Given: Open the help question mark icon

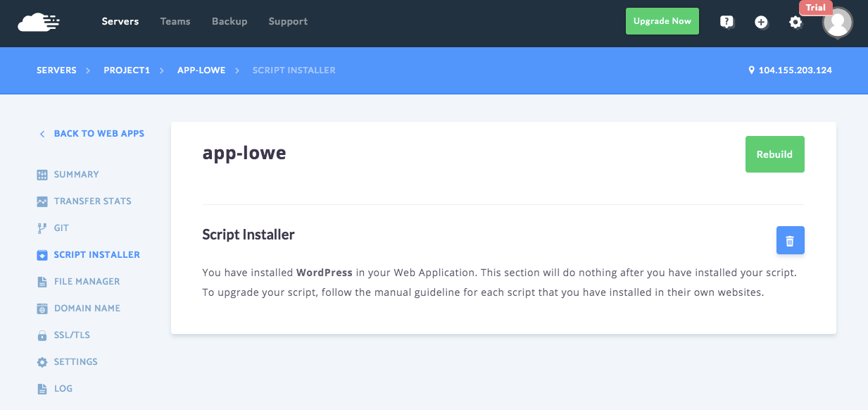Looking at the screenshot, I should tap(727, 22).
